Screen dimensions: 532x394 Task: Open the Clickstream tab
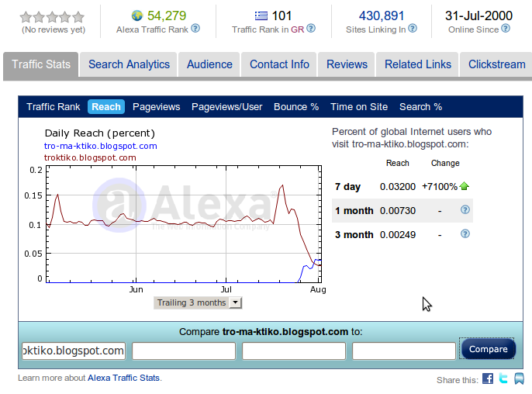coord(496,64)
